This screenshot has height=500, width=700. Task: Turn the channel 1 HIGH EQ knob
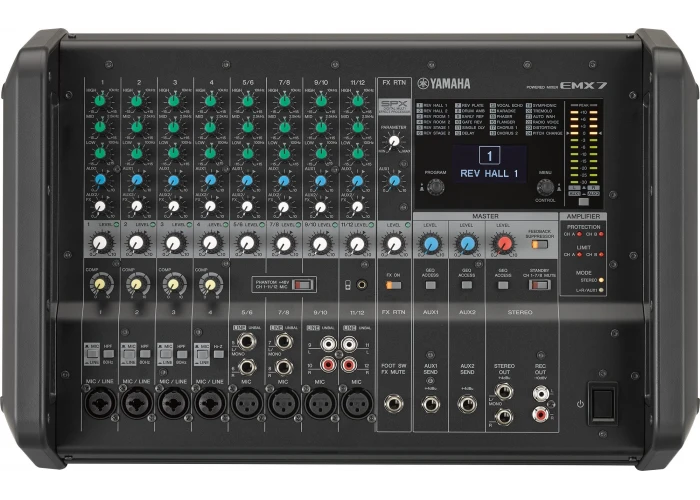click(100, 100)
